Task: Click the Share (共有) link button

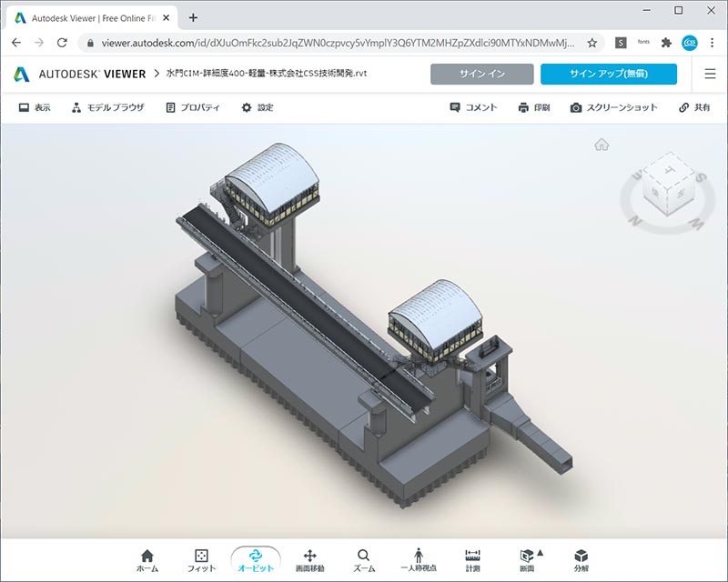Action: (x=694, y=107)
